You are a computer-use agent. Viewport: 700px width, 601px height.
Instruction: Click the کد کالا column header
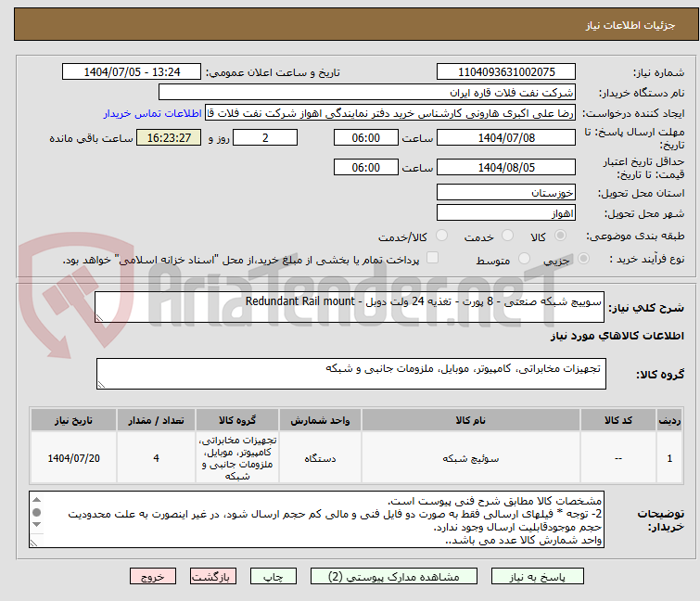[618, 420]
